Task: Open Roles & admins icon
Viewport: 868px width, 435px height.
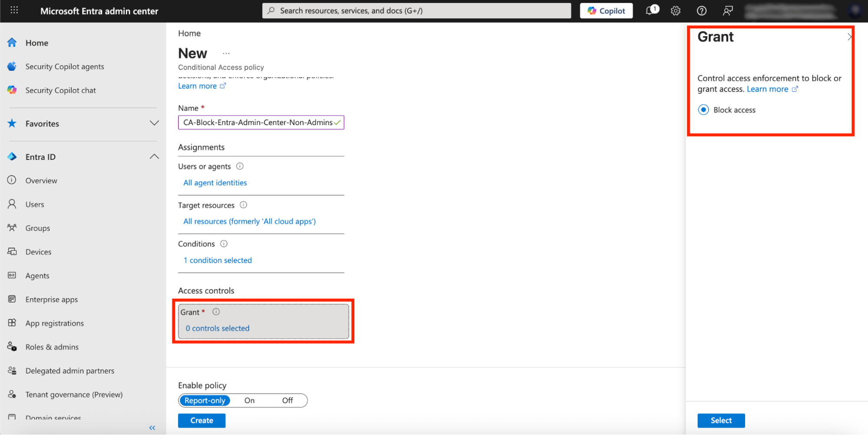Action: point(12,347)
